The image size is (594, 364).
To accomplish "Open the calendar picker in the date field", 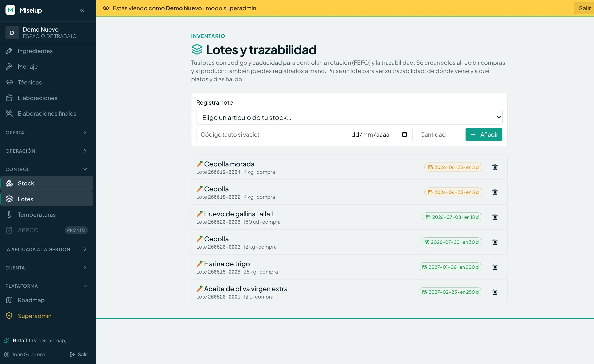I will tap(404, 134).
